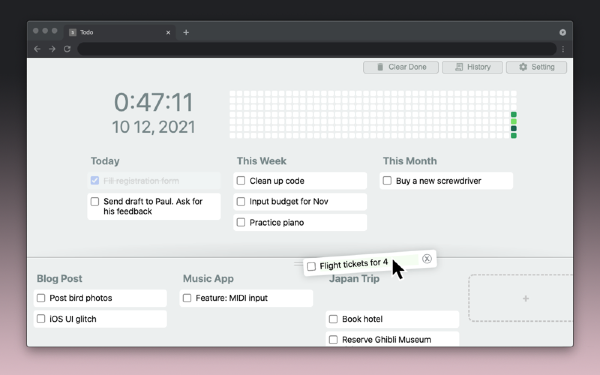This screenshot has height=375, width=600.
Task: Click the Clear Done trash button
Action: click(x=401, y=67)
